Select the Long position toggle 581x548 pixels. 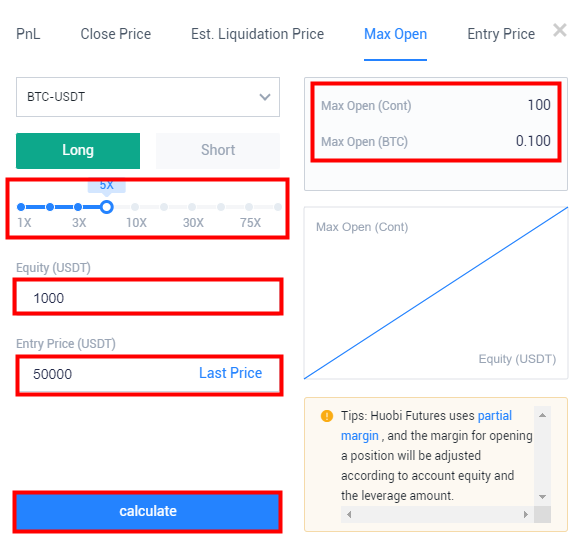coord(78,151)
